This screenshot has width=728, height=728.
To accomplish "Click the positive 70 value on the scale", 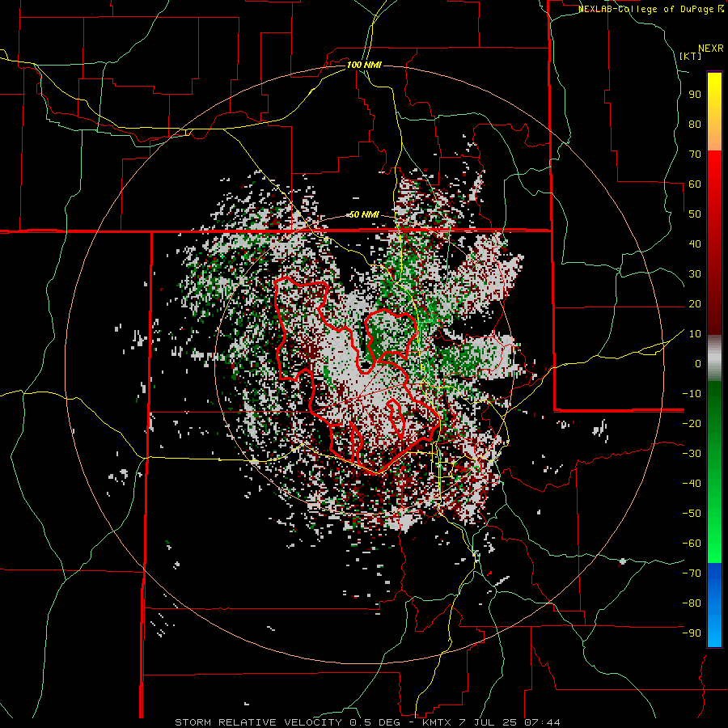I will pos(695,154).
